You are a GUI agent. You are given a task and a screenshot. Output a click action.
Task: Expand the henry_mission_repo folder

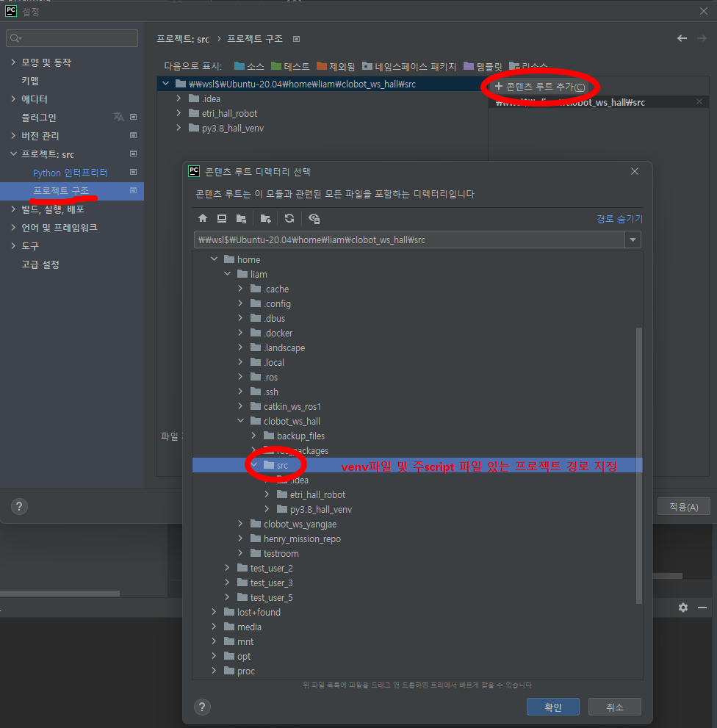tap(240, 538)
